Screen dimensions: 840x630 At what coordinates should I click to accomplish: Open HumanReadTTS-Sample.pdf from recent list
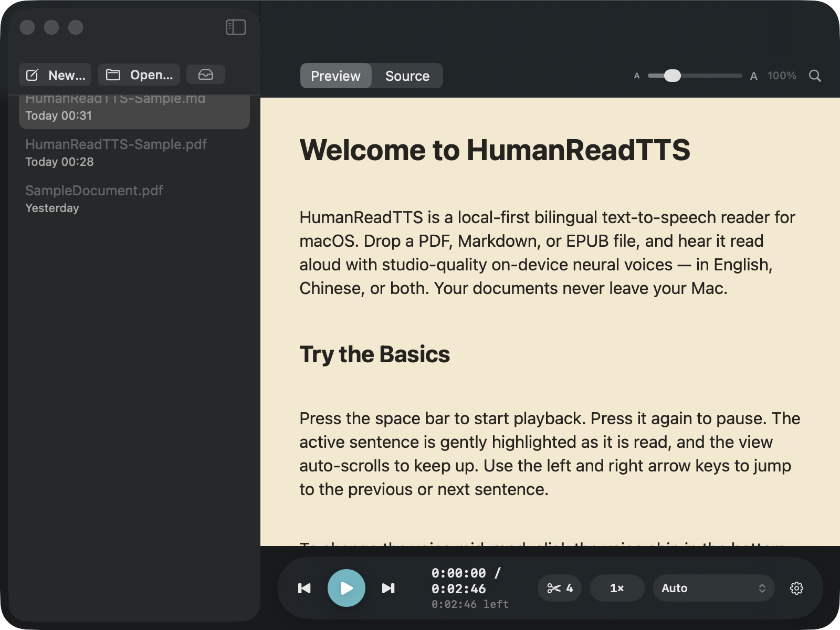[134, 153]
